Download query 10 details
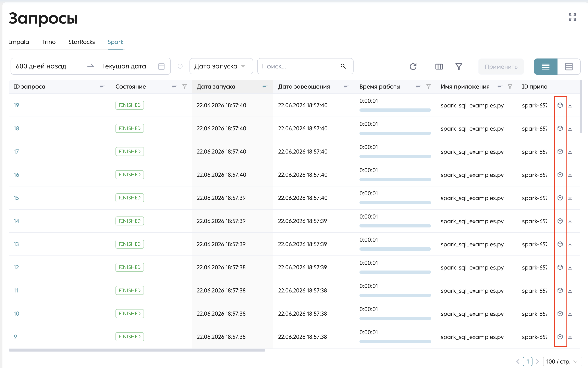Screen dimensions: 588x368 click(570, 314)
